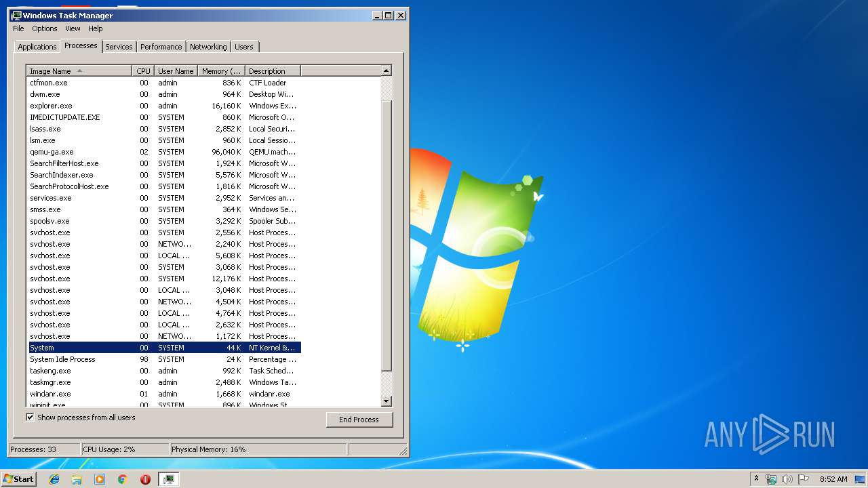Select the dwm.exe process row
868x488 pixels.
pos(163,94)
